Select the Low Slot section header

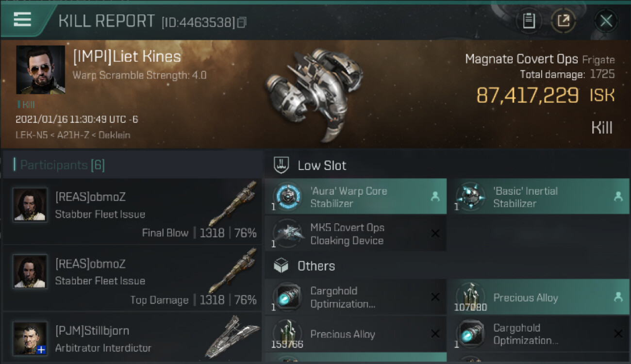pos(322,165)
